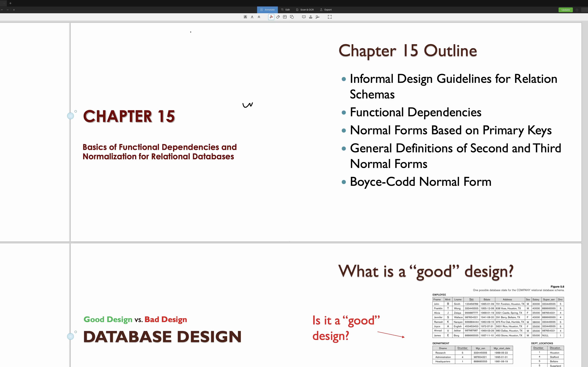Open the shapes tool
Viewport: 588px width, 367px height.
292,17
